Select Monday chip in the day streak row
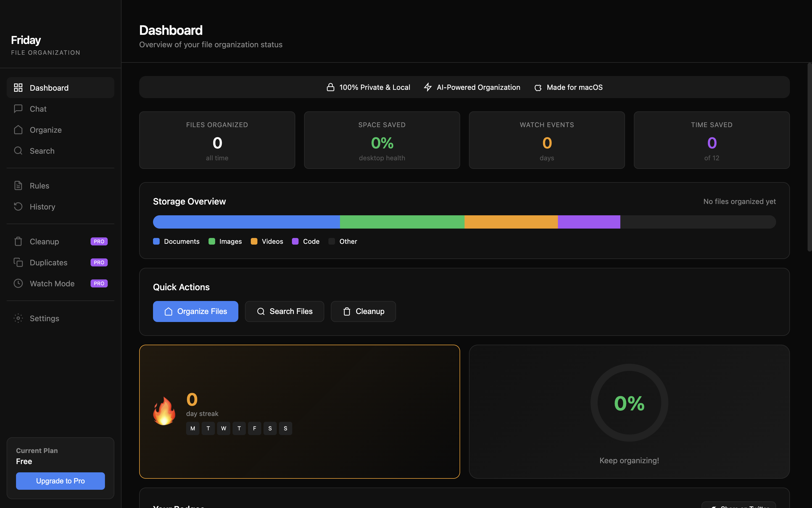 pyautogui.click(x=192, y=428)
